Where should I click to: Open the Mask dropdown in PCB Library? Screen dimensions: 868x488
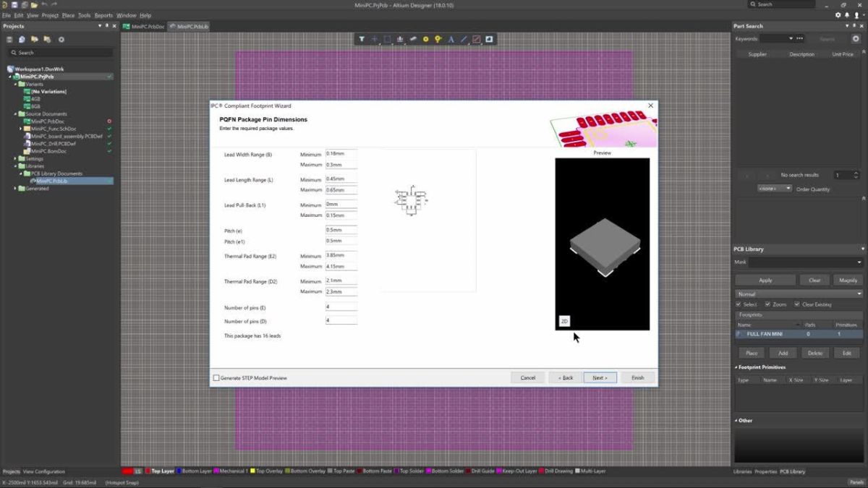click(x=860, y=262)
